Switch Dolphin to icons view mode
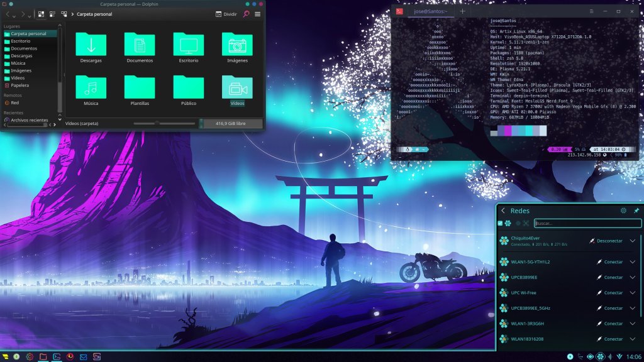 point(41,14)
